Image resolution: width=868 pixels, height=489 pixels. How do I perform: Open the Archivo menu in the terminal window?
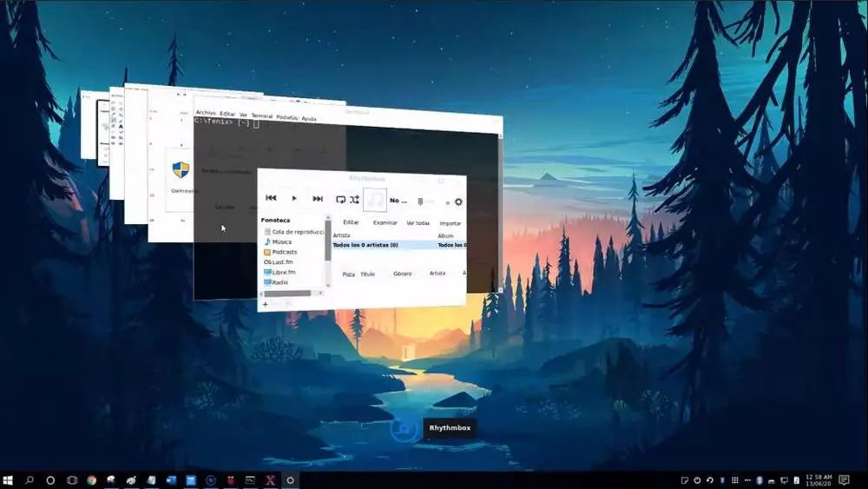(206, 112)
